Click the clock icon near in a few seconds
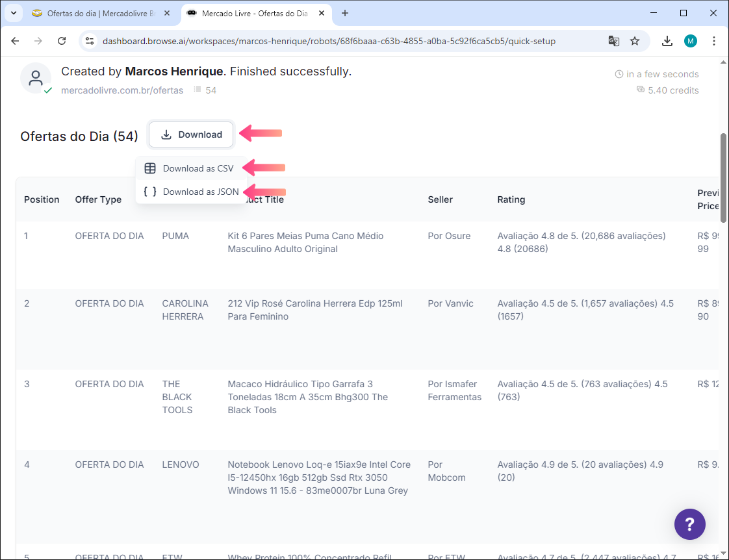 (x=619, y=74)
